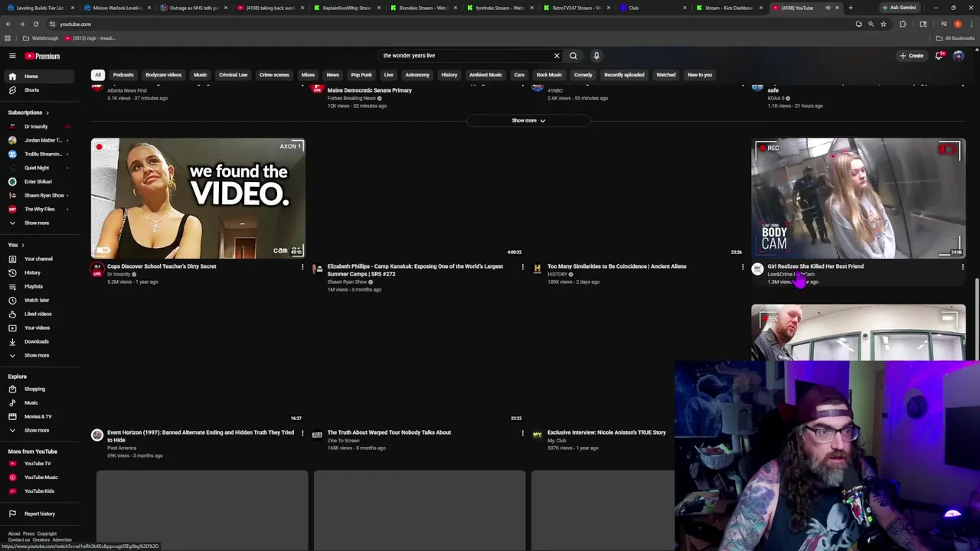Screen dimensions: 980x551
Task: Start voice search with the microphone icon
Action: point(596,56)
